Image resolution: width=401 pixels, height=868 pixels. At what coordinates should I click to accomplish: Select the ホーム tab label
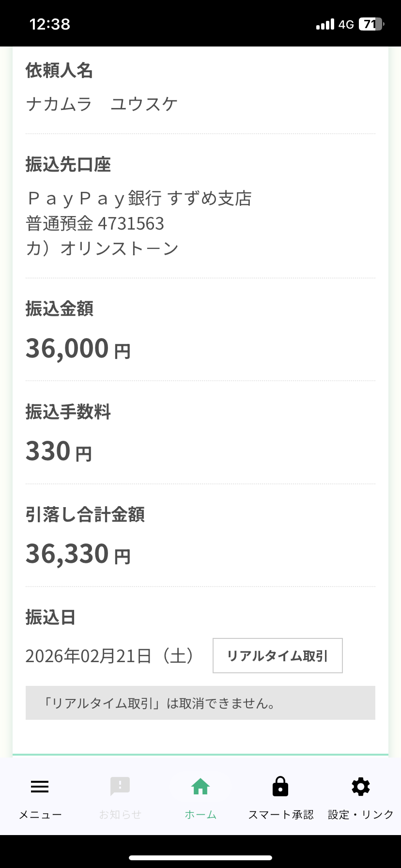tap(200, 815)
